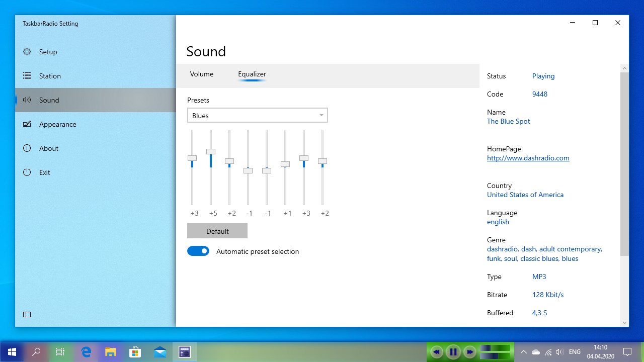
Task: Click the buffered value 4,3 S
Action: (x=540, y=313)
